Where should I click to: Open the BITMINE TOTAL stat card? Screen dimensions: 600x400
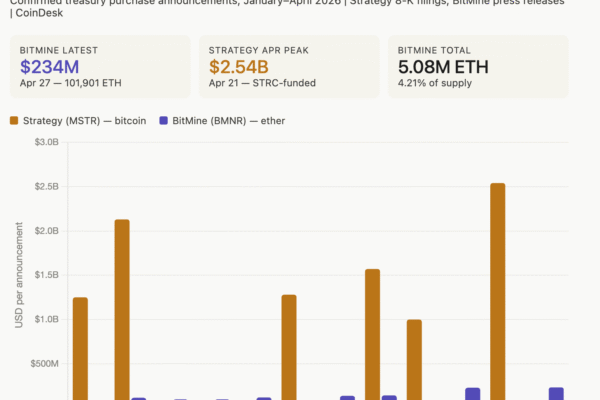coord(478,66)
